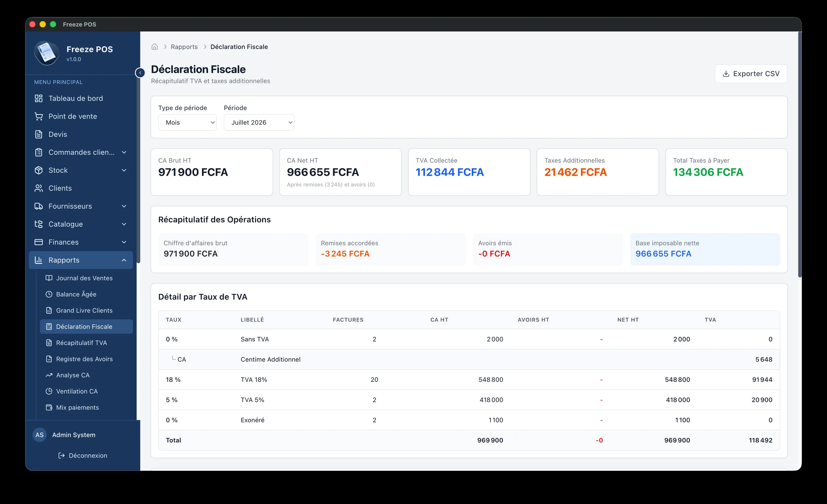This screenshot has height=504, width=827.
Task: Click the Déclaration Fiscale calculator icon
Action: 49,326
